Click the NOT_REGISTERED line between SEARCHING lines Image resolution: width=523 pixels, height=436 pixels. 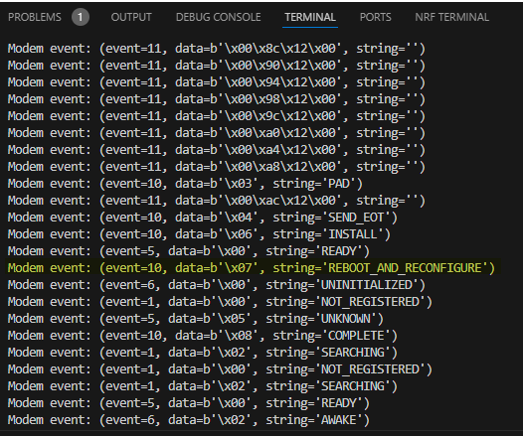tap(220, 369)
